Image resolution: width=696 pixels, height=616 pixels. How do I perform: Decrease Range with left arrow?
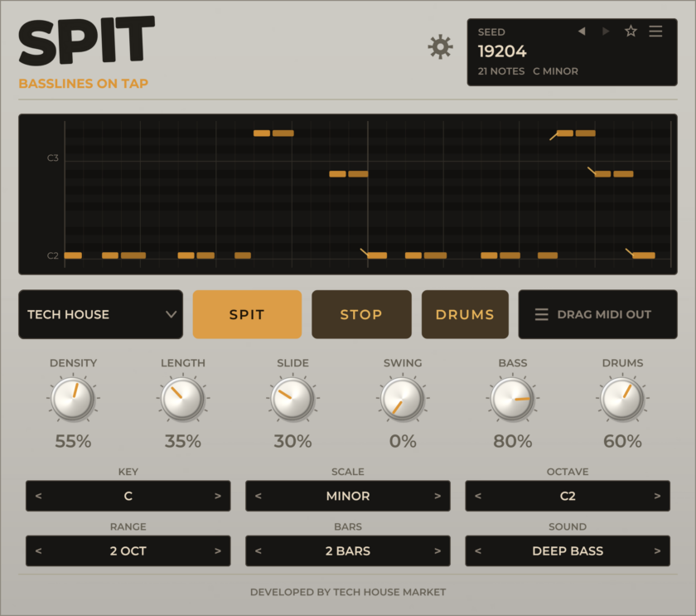tap(39, 551)
